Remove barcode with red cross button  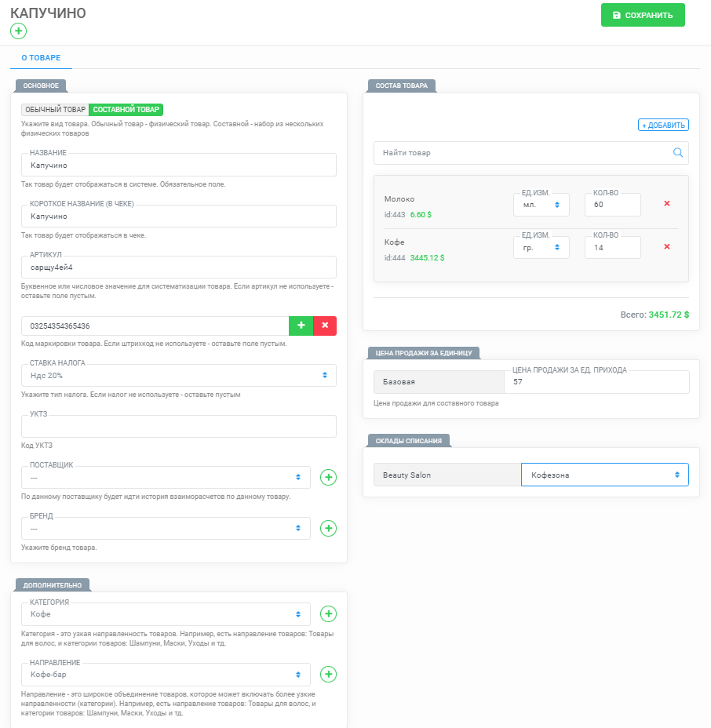(325, 326)
